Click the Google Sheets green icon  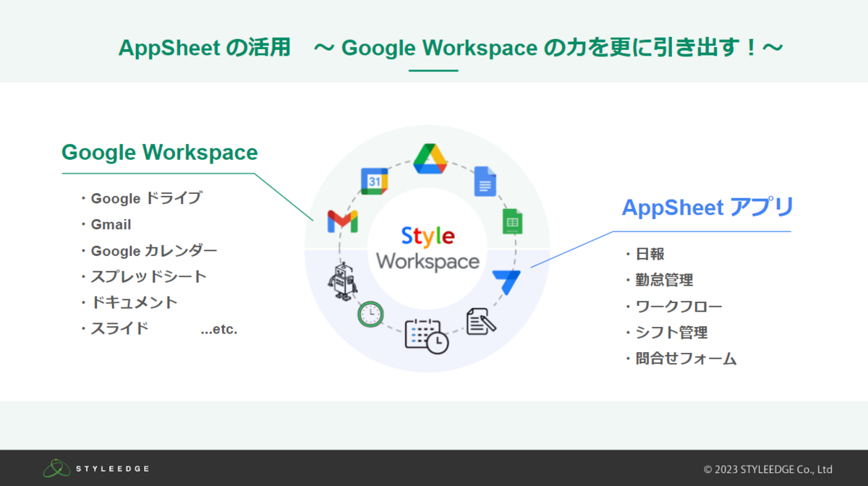tap(513, 221)
